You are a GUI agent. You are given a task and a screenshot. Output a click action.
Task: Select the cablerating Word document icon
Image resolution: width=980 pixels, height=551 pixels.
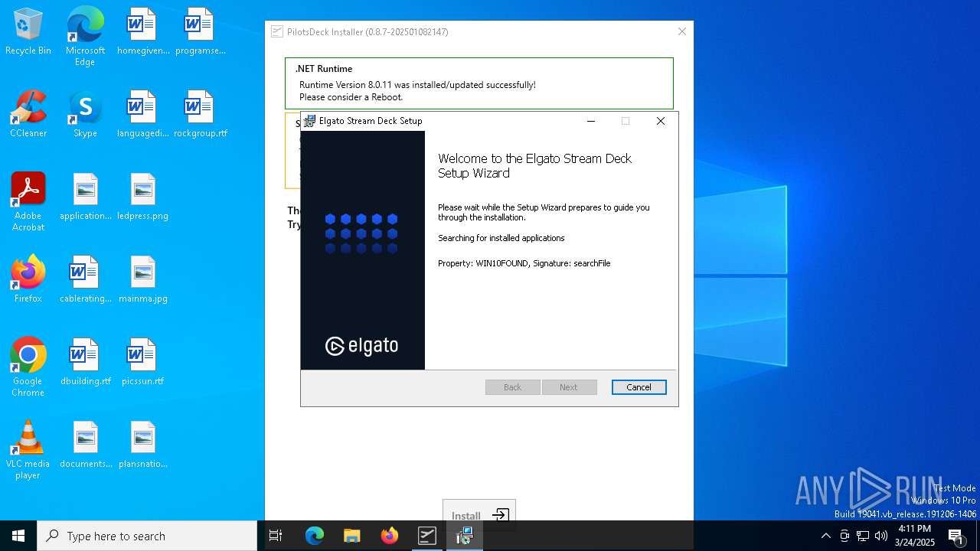pyautogui.click(x=85, y=280)
